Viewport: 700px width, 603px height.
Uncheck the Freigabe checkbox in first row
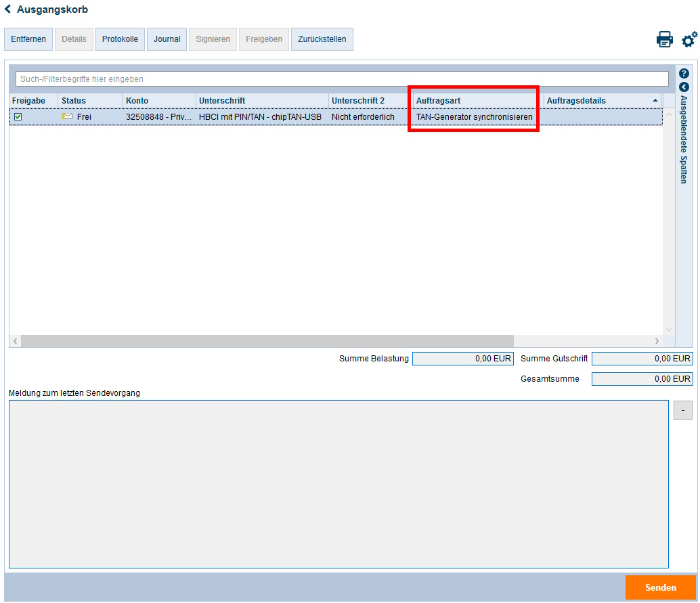pos(18,117)
